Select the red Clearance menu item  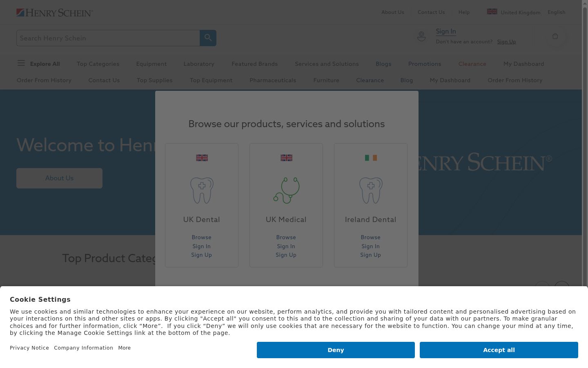[472, 64]
